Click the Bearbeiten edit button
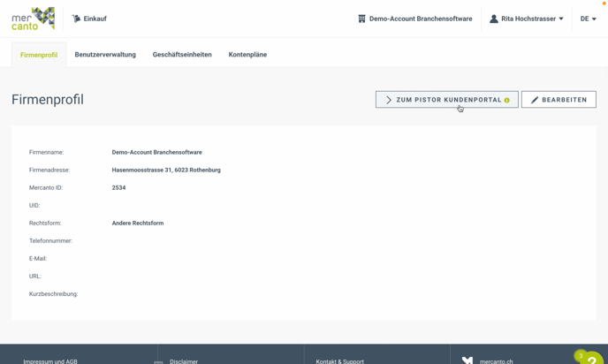The image size is (608, 364). 559,100
